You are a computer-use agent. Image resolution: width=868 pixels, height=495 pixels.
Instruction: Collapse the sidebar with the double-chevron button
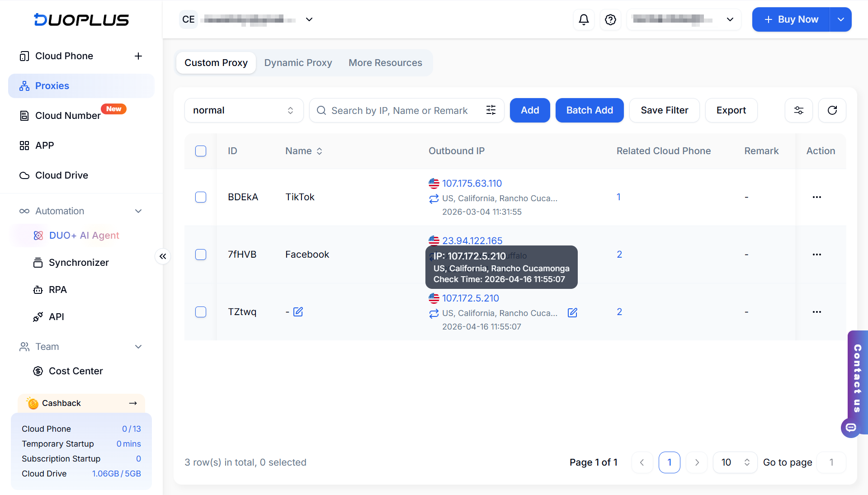tap(163, 256)
